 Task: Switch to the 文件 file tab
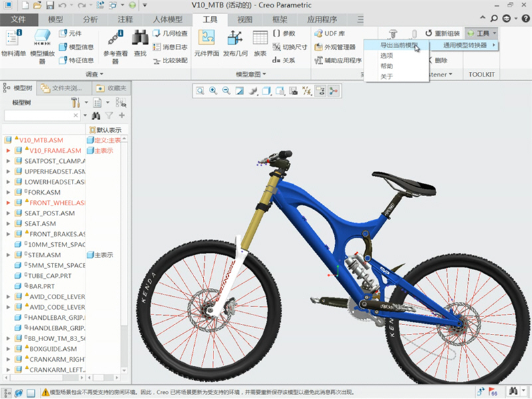[x=19, y=19]
